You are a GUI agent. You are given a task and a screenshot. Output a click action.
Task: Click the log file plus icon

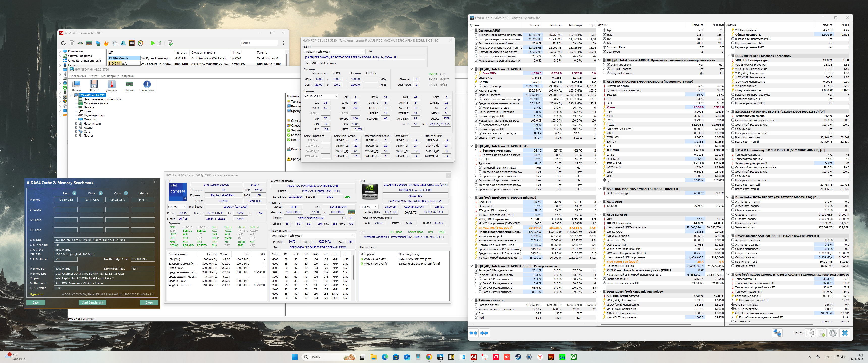822,333
